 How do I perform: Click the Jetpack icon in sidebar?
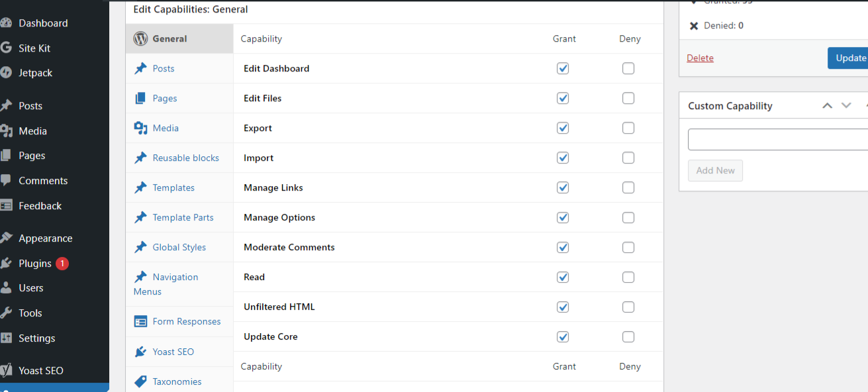[x=6, y=73]
